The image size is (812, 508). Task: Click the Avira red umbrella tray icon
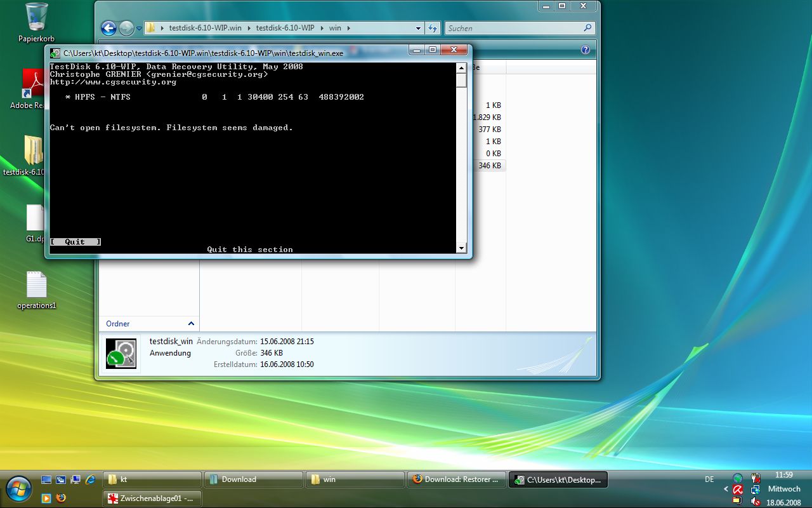pos(738,490)
